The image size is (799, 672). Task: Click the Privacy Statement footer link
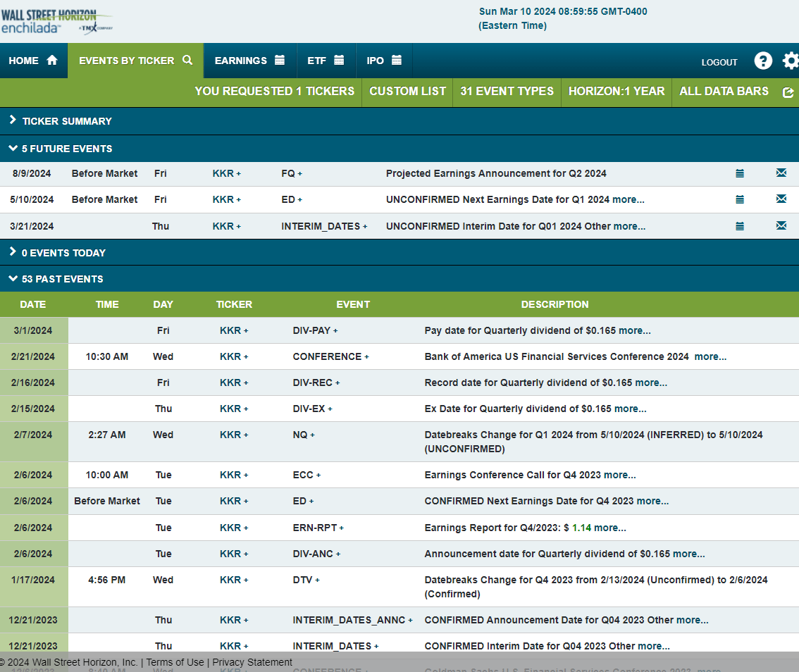coord(252,662)
